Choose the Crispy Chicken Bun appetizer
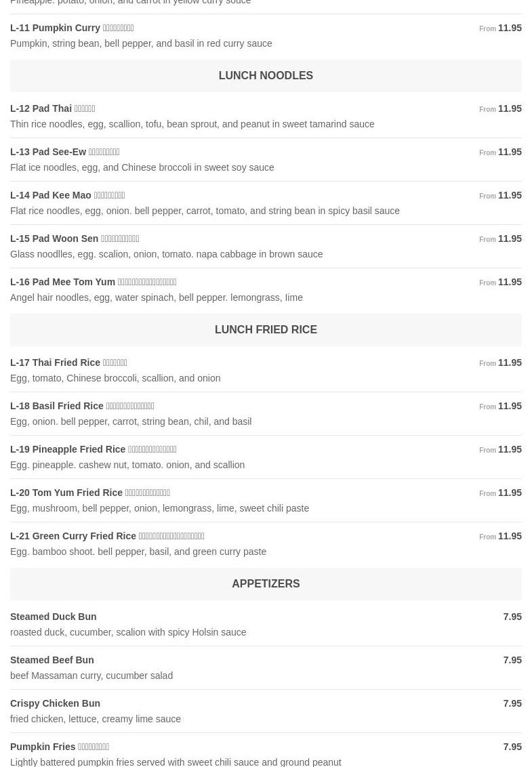 pyautogui.click(x=55, y=703)
